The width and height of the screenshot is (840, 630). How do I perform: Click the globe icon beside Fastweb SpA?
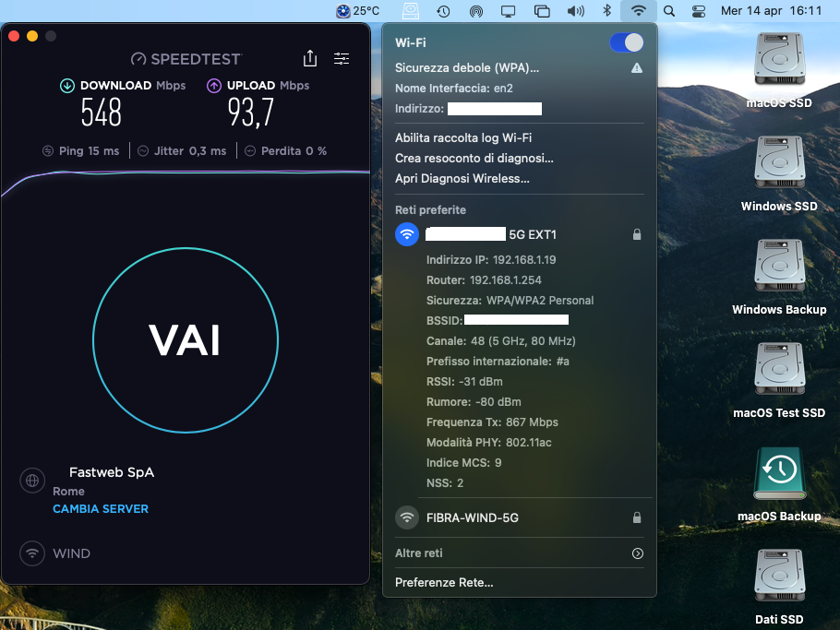(x=32, y=481)
